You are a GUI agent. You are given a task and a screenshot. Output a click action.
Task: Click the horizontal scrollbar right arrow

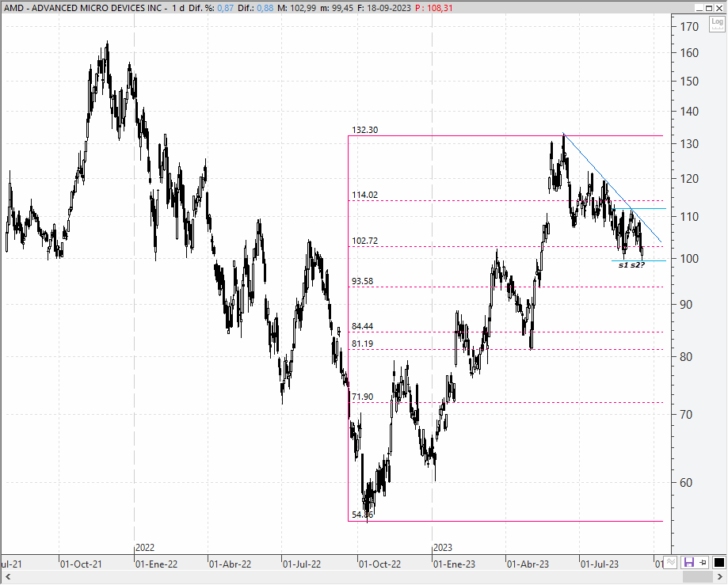click(x=719, y=576)
